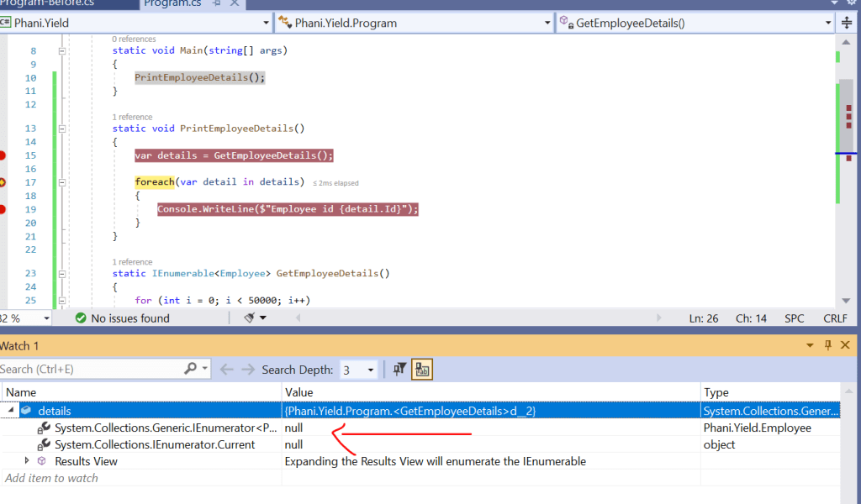Click the current-statement breakpoint on line 17
This screenshot has height=504, width=861.
[x=3, y=182]
